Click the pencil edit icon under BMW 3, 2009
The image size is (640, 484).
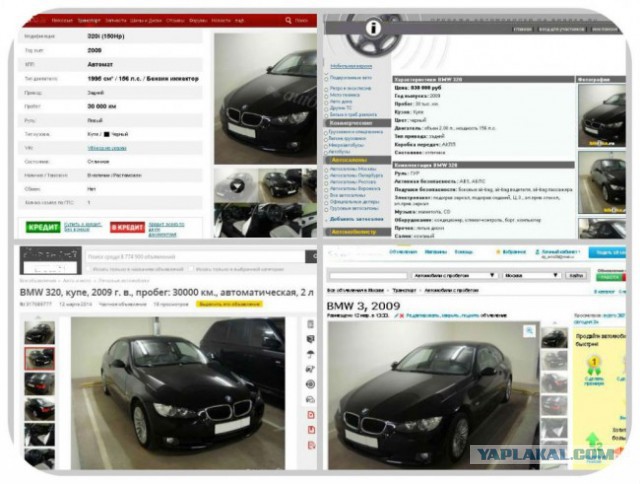(397, 315)
